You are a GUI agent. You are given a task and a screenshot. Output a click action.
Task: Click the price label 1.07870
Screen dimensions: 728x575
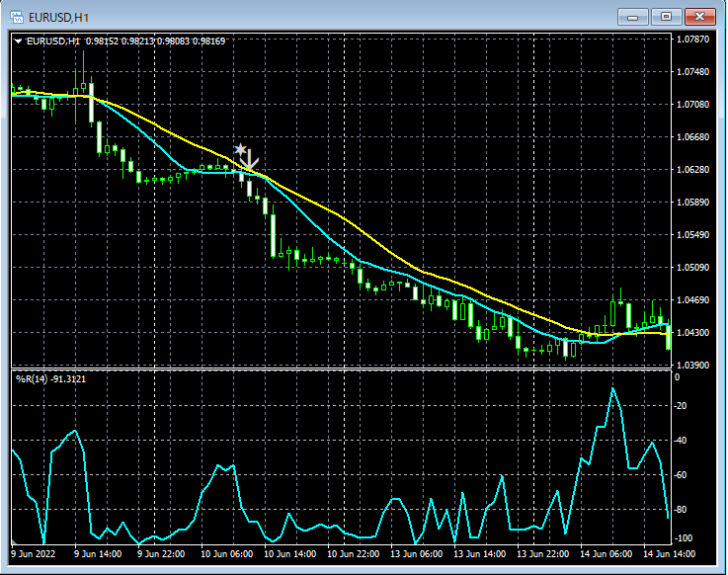[x=692, y=39]
